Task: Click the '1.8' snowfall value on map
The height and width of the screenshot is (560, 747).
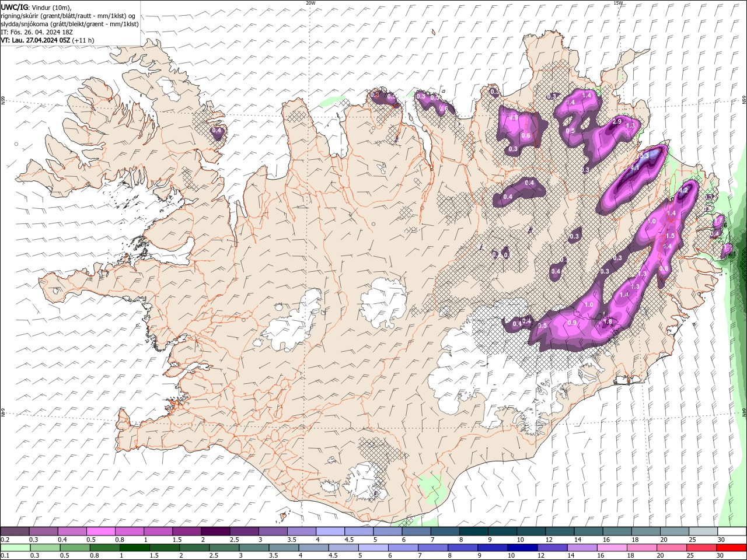Action: pyautogui.click(x=607, y=321)
